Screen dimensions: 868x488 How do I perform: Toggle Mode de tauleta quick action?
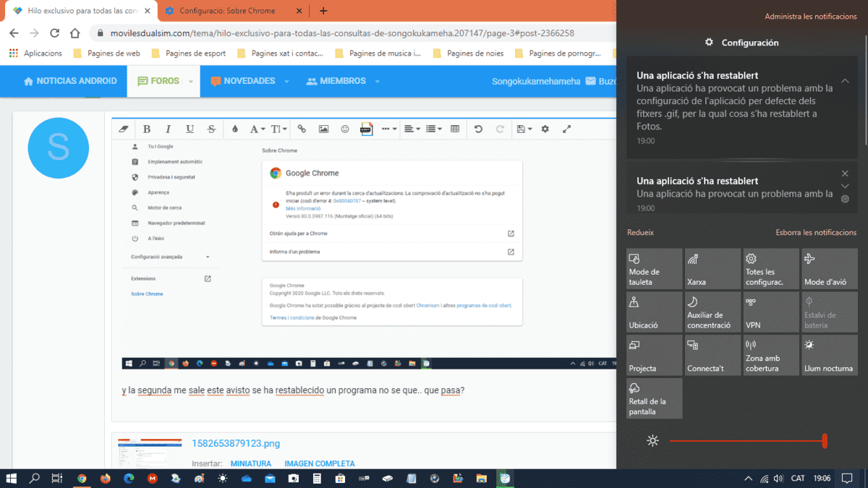tap(654, 269)
